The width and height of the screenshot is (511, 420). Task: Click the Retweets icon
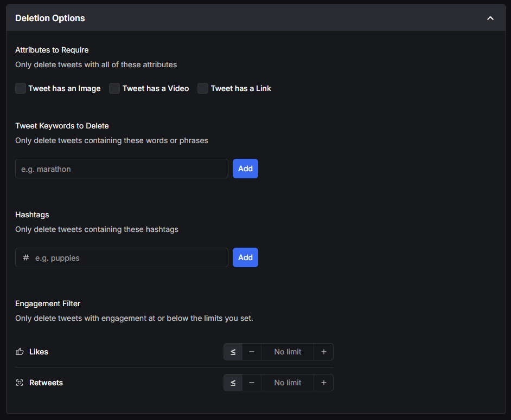(x=20, y=383)
